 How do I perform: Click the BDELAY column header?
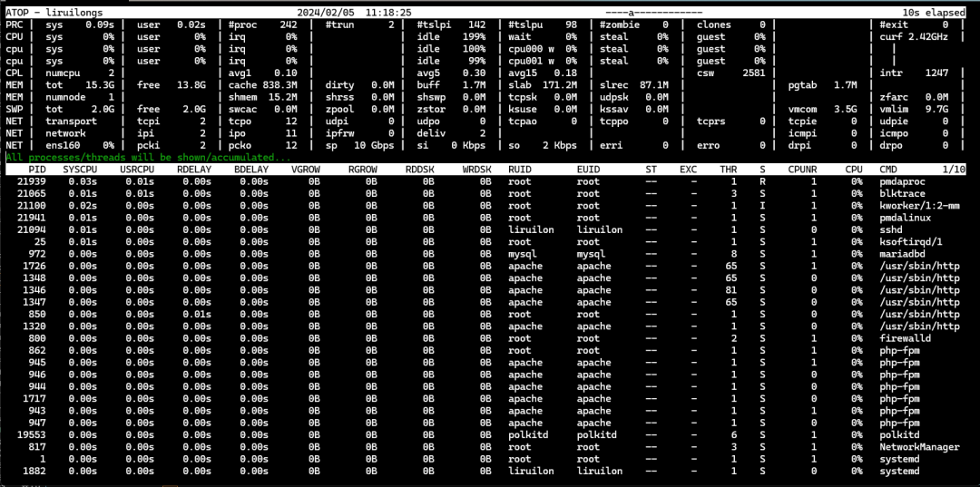tap(251, 170)
